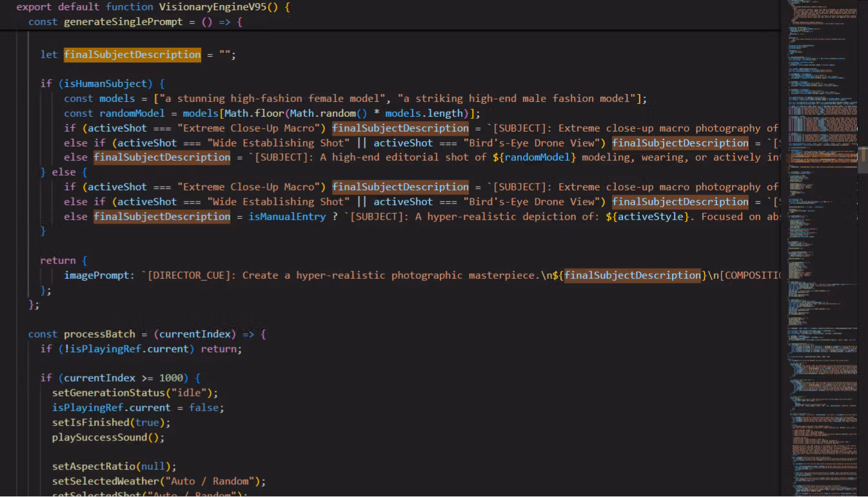
Task: Click the "Bird's-Eye Drone View" string inside the else block
Action: pyautogui.click(x=533, y=202)
